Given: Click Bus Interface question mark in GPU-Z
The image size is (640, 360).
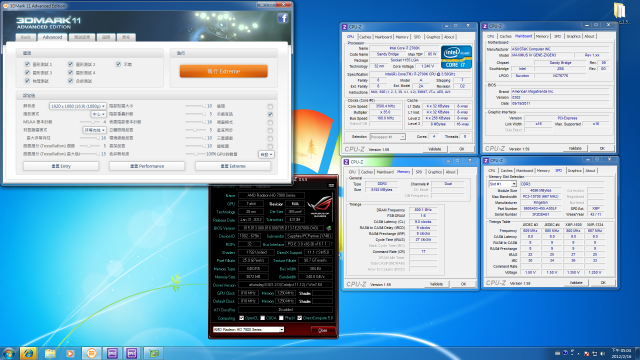Looking at the screenshot, I should tap(331, 244).
